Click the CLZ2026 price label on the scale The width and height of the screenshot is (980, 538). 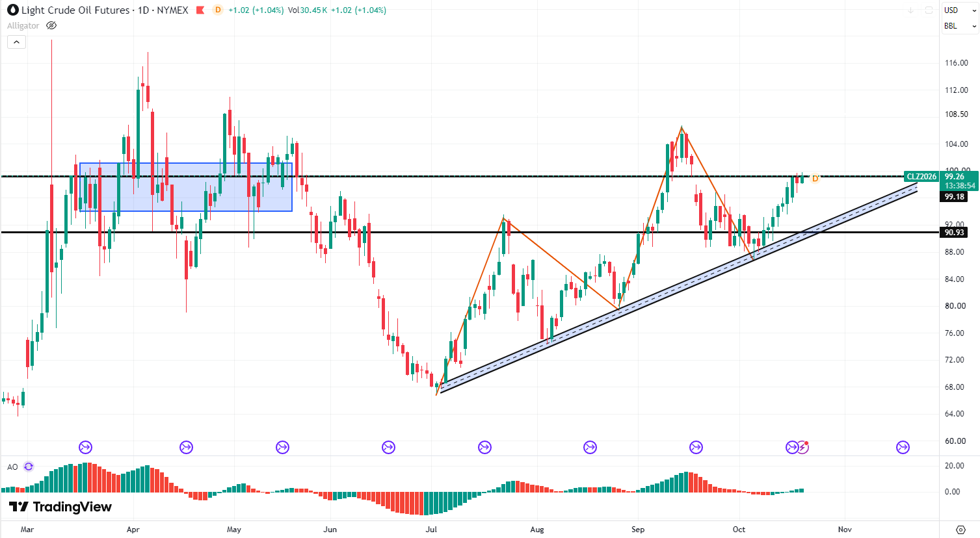(x=921, y=177)
